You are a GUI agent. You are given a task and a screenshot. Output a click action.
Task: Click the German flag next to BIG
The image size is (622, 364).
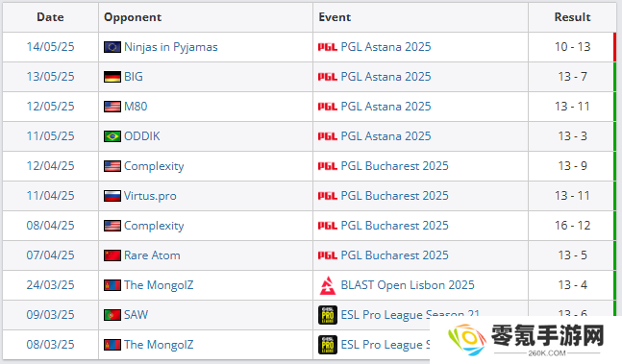(x=112, y=77)
